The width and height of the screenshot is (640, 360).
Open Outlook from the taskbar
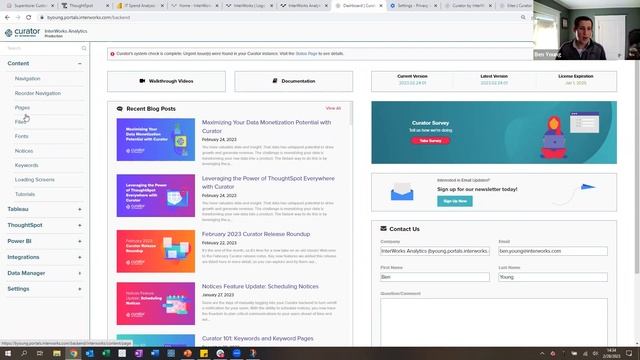tap(90, 353)
